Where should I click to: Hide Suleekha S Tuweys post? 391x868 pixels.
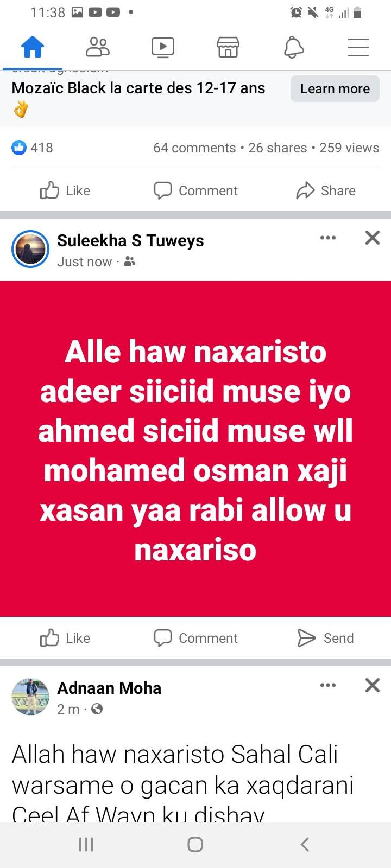coord(373,238)
